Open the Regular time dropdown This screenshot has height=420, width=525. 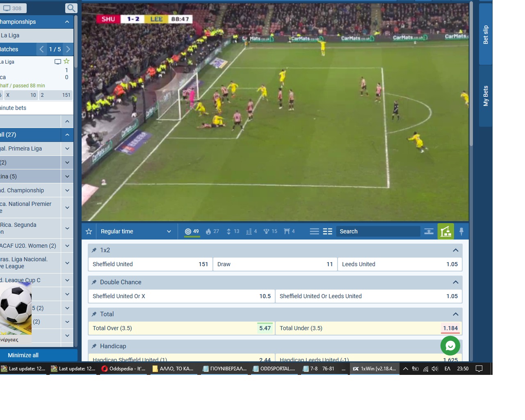[135, 231]
